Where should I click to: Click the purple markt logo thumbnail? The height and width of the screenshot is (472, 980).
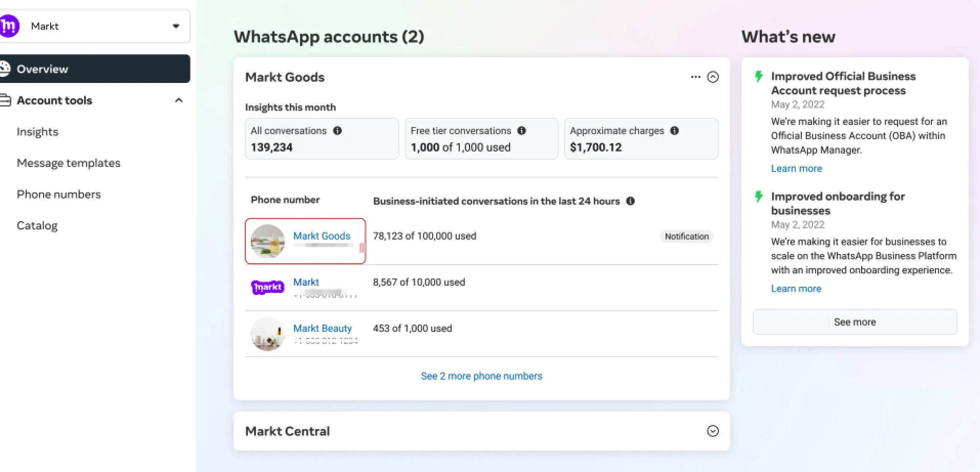coord(267,287)
